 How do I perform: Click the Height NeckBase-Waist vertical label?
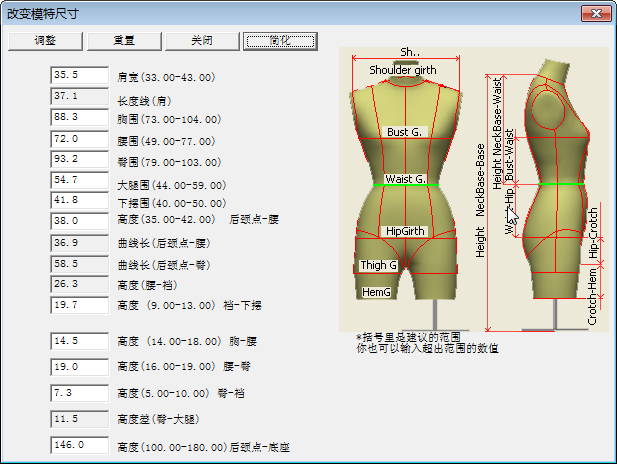tap(497, 133)
